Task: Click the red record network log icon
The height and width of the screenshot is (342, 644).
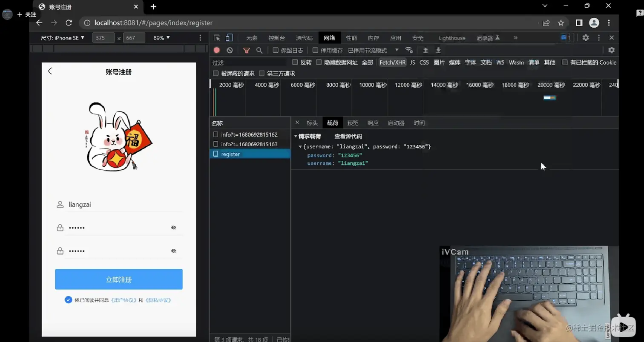Action: pos(216,50)
